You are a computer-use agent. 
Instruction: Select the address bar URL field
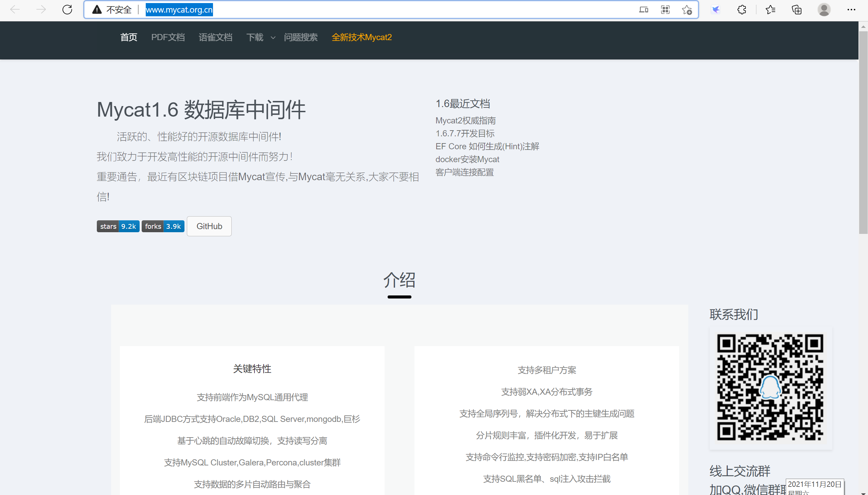[391, 10]
